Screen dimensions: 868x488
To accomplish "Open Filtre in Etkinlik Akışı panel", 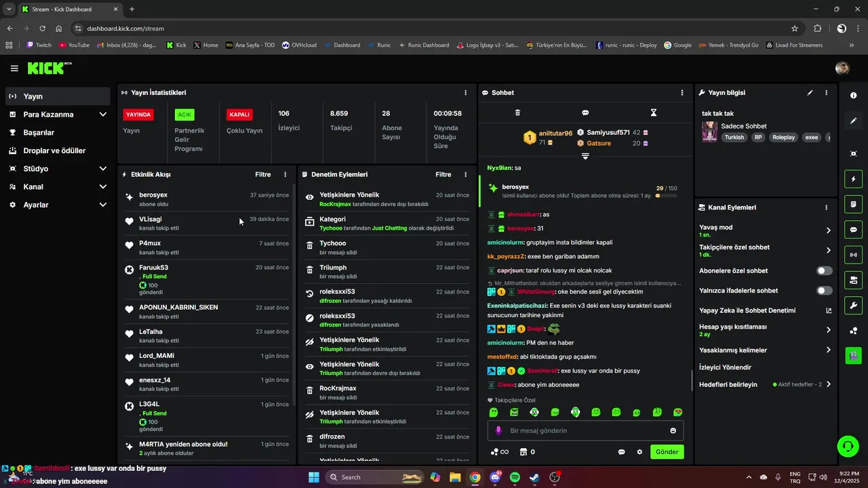I will [262, 174].
